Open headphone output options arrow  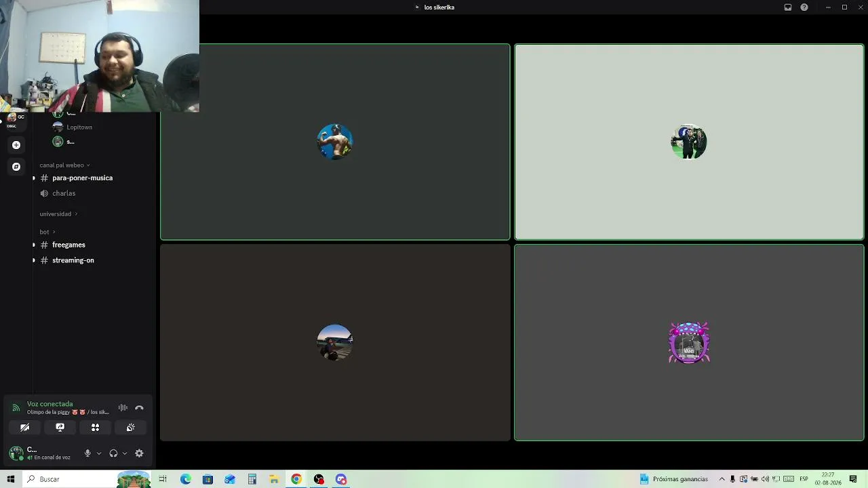(x=125, y=453)
